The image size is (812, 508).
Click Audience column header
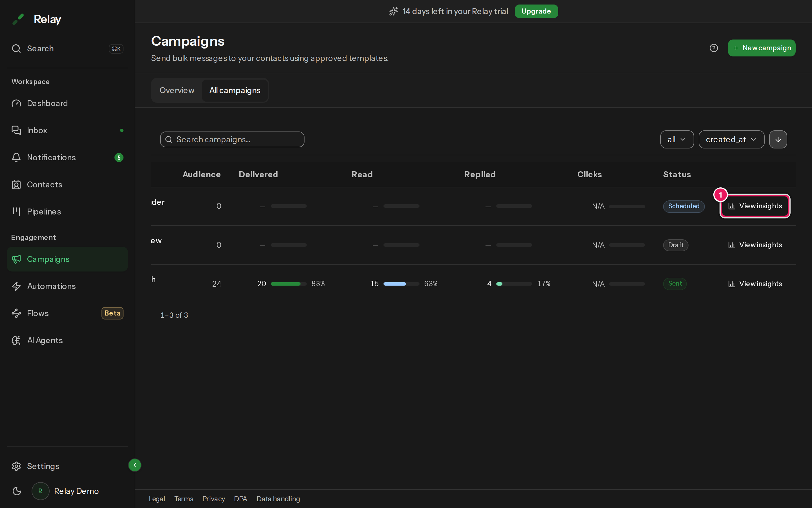[201, 174]
